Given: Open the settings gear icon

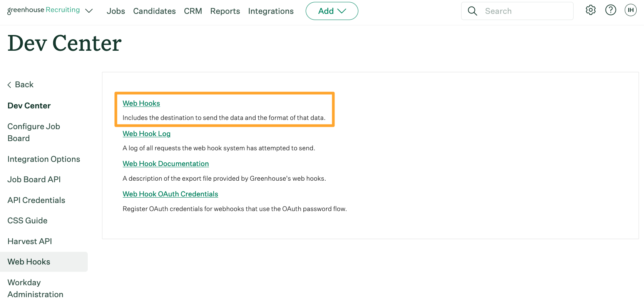Looking at the screenshot, I should [x=590, y=10].
